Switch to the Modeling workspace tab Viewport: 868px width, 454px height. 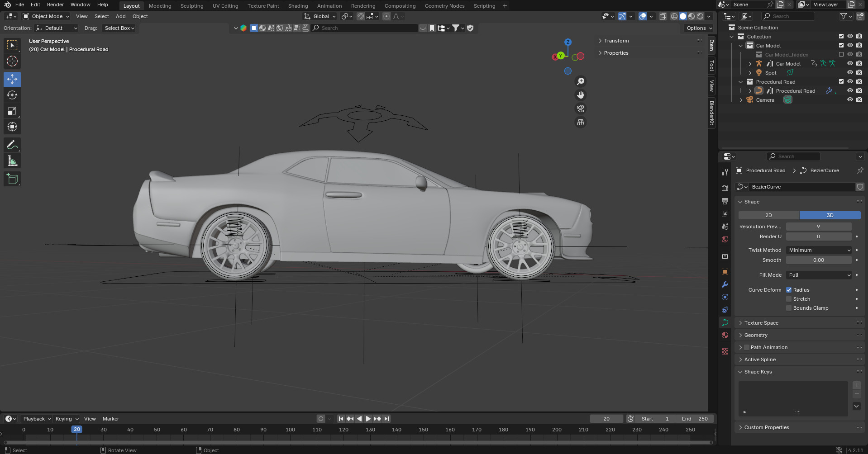coord(160,6)
